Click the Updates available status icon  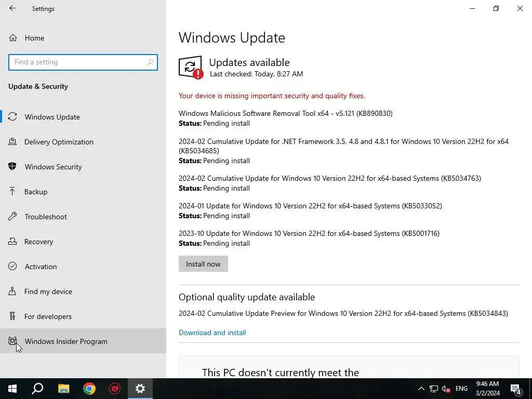191,67
